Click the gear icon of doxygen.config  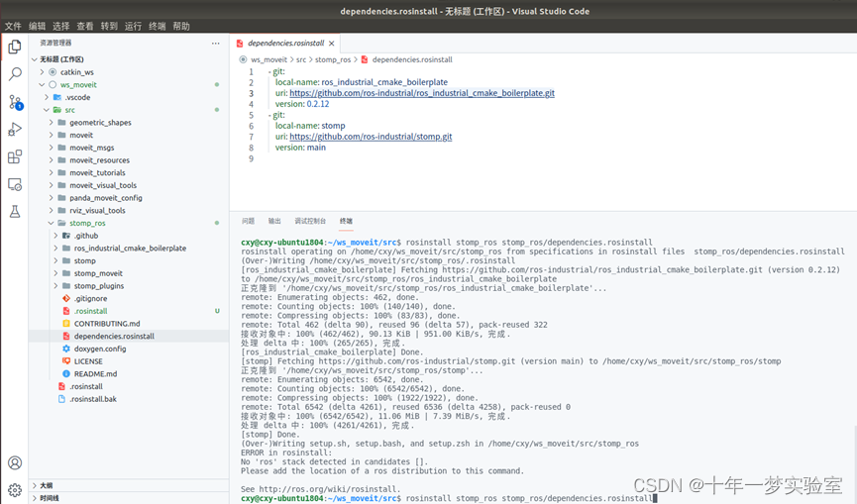point(66,349)
